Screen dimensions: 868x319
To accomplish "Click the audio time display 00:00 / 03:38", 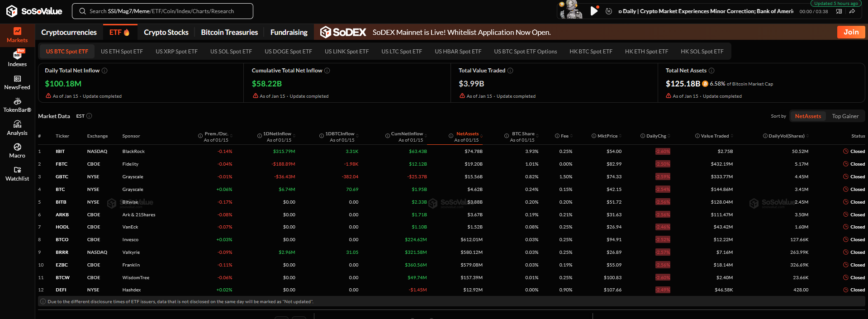I will 813,11.
